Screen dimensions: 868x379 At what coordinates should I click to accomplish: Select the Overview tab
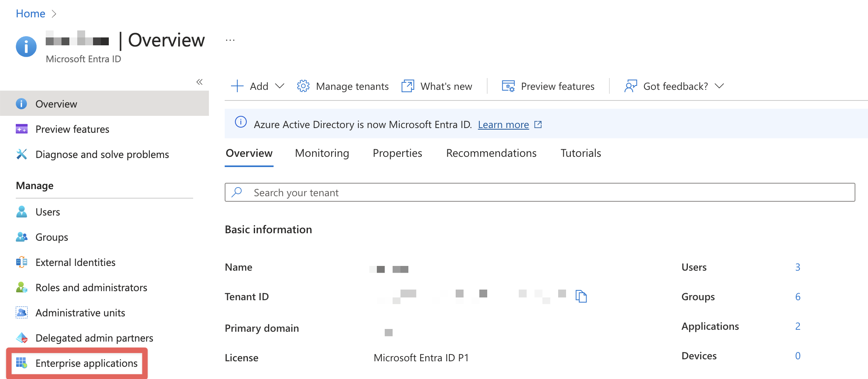click(x=249, y=153)
